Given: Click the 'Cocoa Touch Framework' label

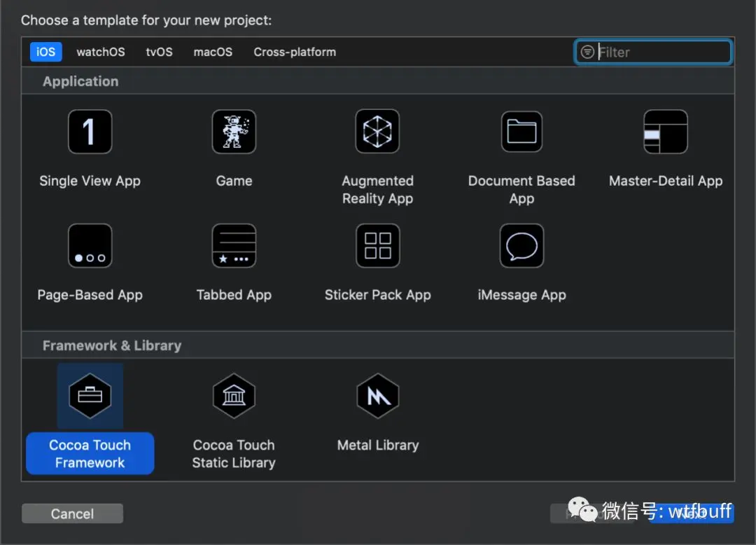Looking at the screenshot, I should [90, 453].
